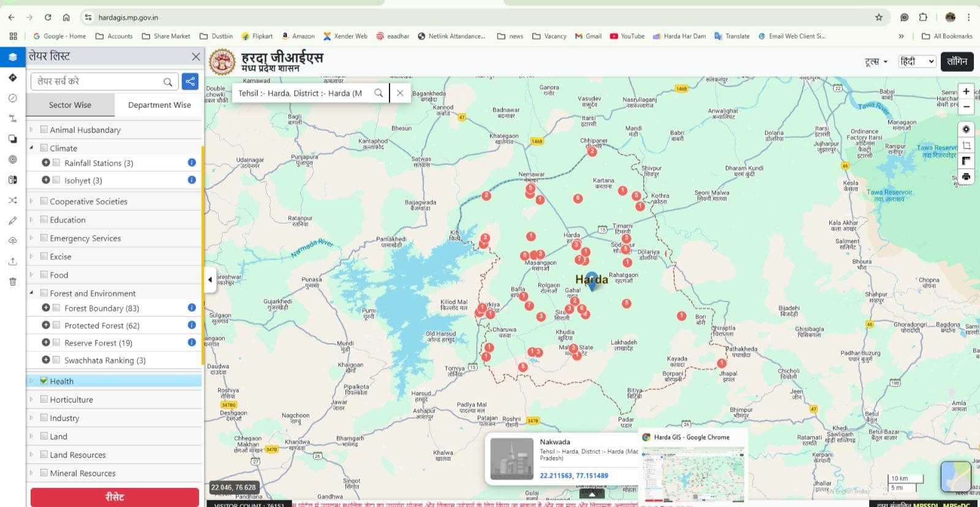This screenshot has width=980, height=507.
Task: Reload the page in Chrome
Action: point(48,17)
